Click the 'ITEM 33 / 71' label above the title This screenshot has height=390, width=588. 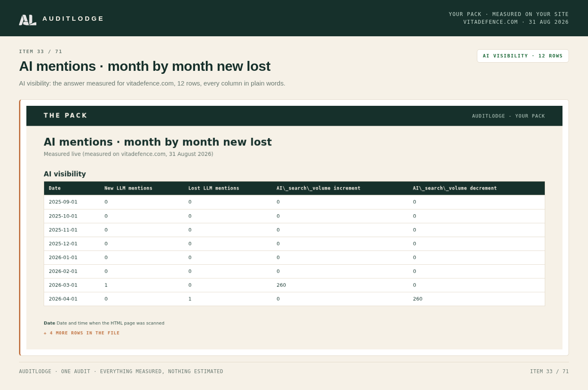pyautogui.click(x=41, y=51)
